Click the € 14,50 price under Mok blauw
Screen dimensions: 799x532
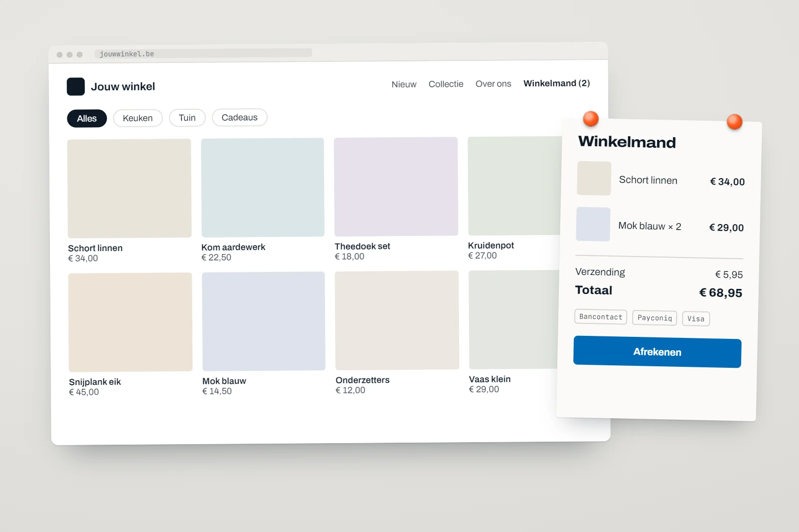coord(217,391)
